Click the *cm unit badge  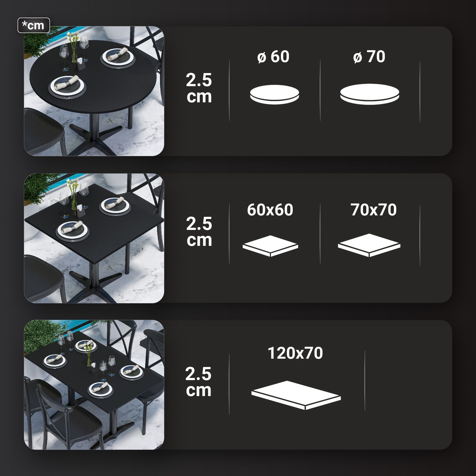tap(34, 25)
